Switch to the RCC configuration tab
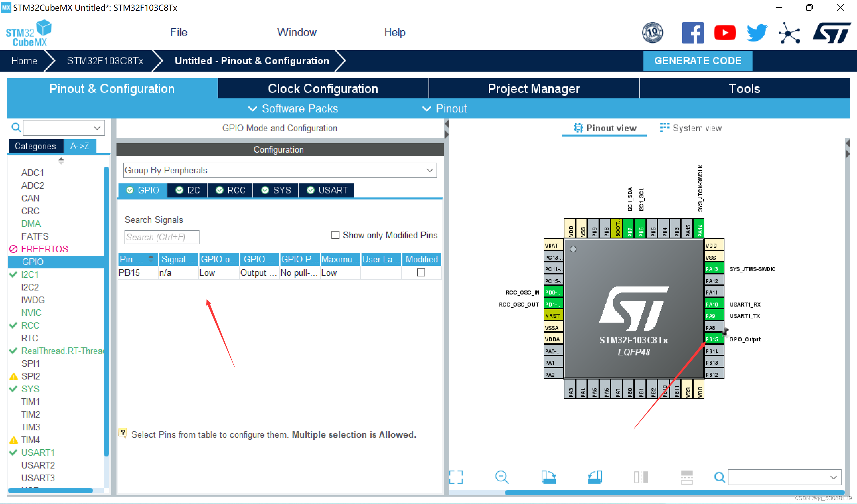This screenshot has height=504, width=857. (x=230, y=190)
